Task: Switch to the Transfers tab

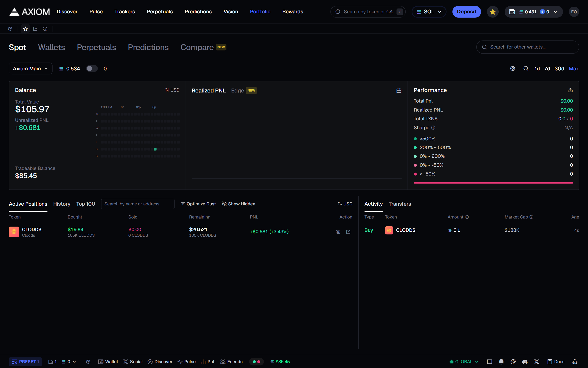Action: point(400,204)
